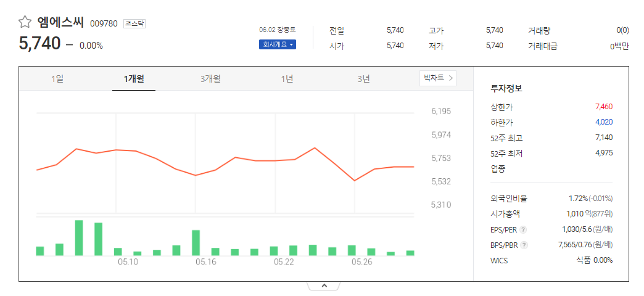Click the 전일 label
The image size is (644, 296).
click(337, 30)
